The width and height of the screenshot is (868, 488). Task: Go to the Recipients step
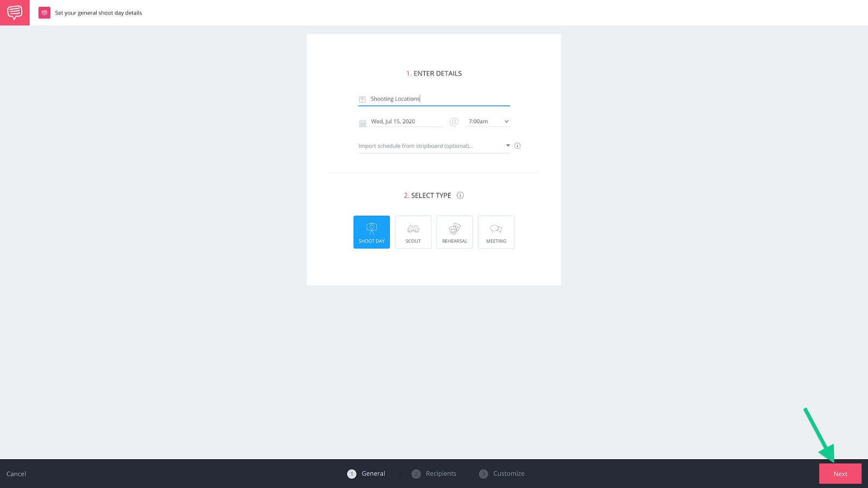tap(434, 474)
